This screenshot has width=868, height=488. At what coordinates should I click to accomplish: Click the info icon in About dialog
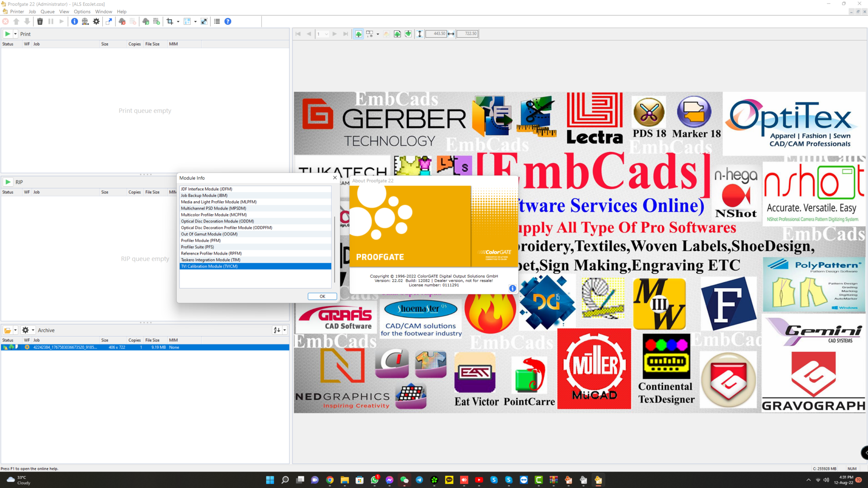pos(513,288)
